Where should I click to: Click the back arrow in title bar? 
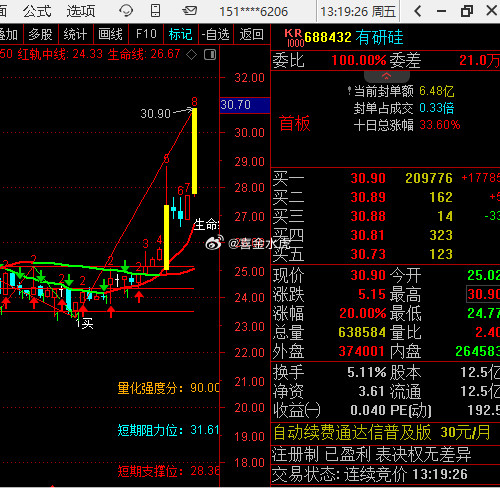418,11
